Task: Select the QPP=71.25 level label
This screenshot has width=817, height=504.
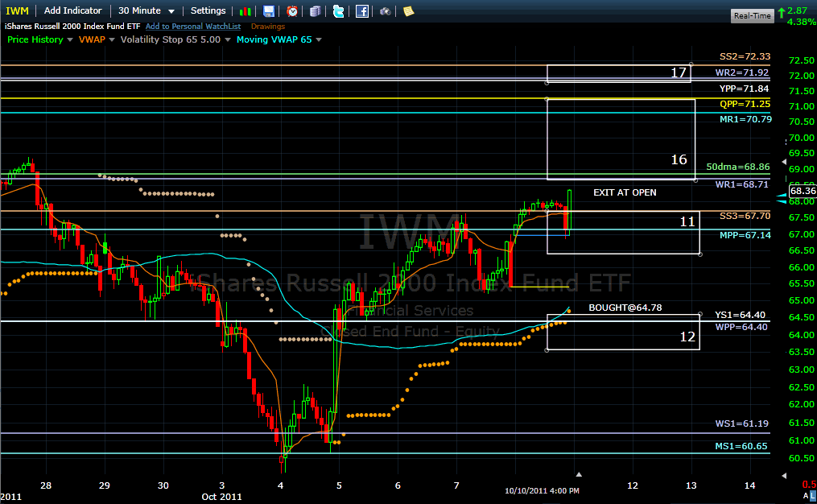Action: (x=745, y=104)
